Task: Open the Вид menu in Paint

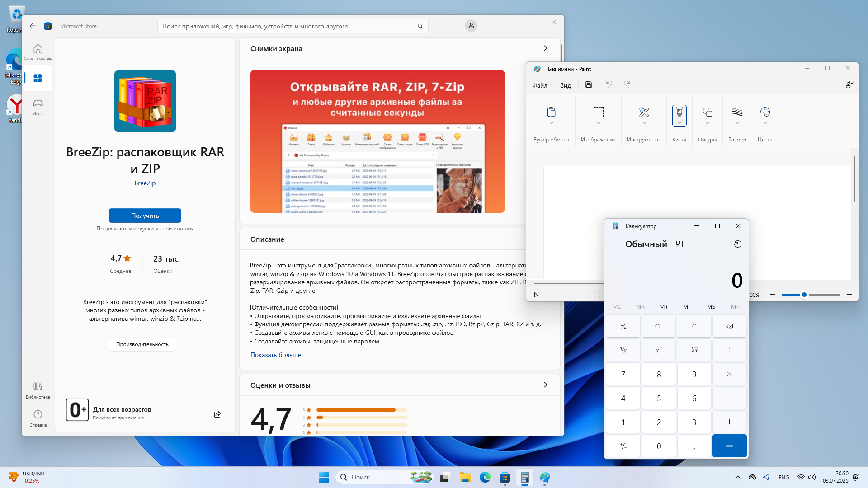Action: click(565, 85)
